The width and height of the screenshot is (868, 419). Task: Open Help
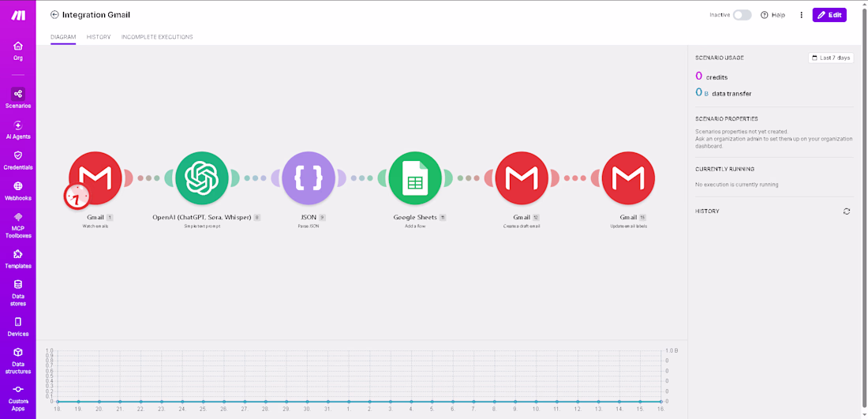[x=773, y=15]
